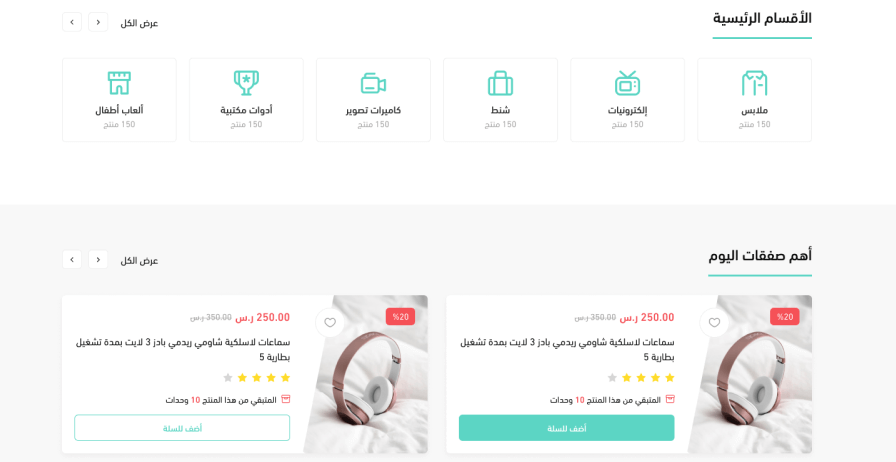
Task: Go to previous in main categories carousel
Action: point(98,22)
